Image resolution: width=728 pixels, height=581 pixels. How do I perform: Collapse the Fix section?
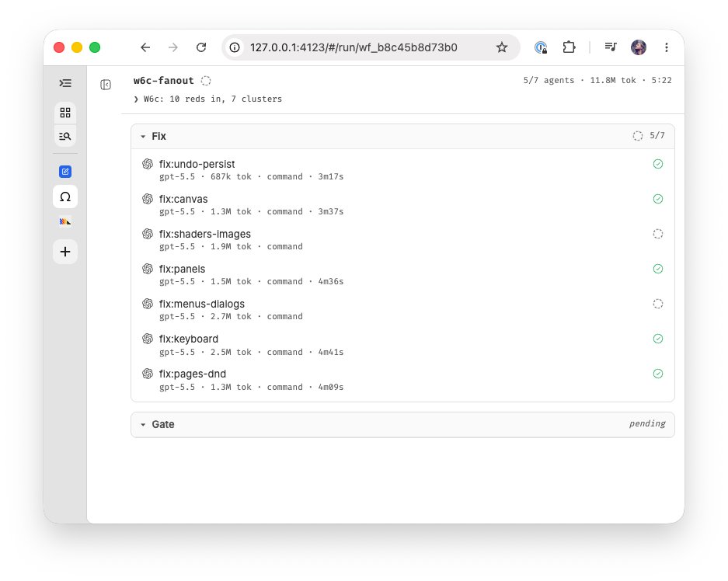[x=143, y=137]
